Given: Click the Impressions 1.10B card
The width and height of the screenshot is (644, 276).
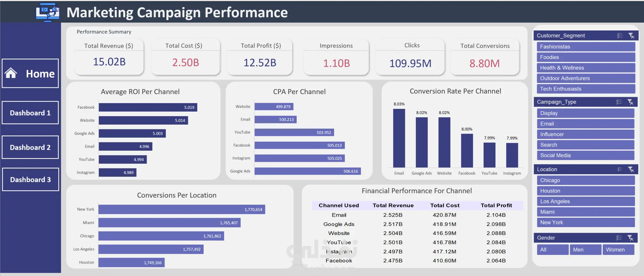Looking at the screenshot, I should point(336,57).
